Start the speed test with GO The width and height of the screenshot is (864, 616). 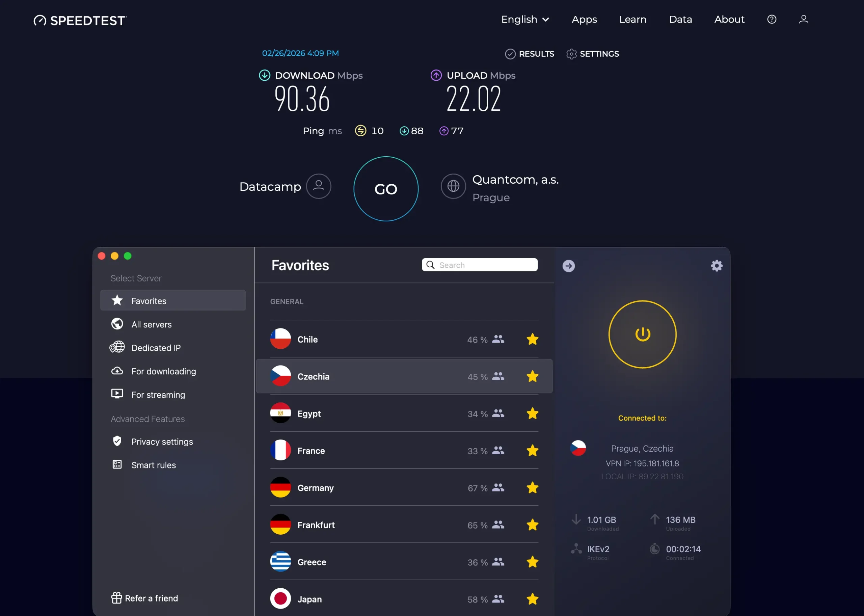pos(386,189)
